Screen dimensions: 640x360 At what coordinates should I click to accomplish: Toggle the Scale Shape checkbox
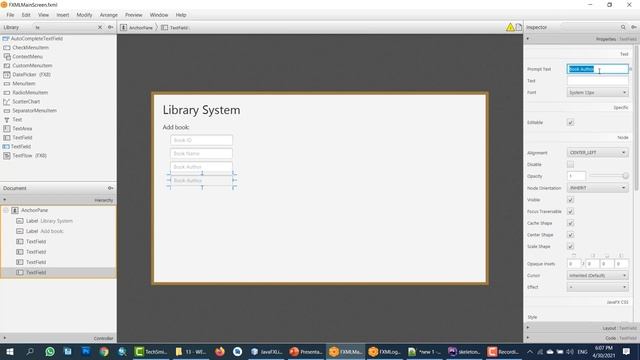pyautogui.click(x=570, y=247)
